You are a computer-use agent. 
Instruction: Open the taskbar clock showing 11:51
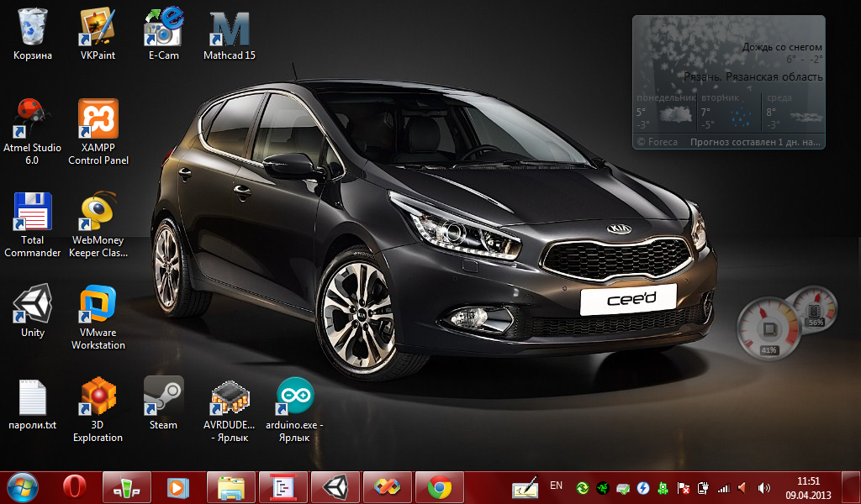tap(808, 487)
